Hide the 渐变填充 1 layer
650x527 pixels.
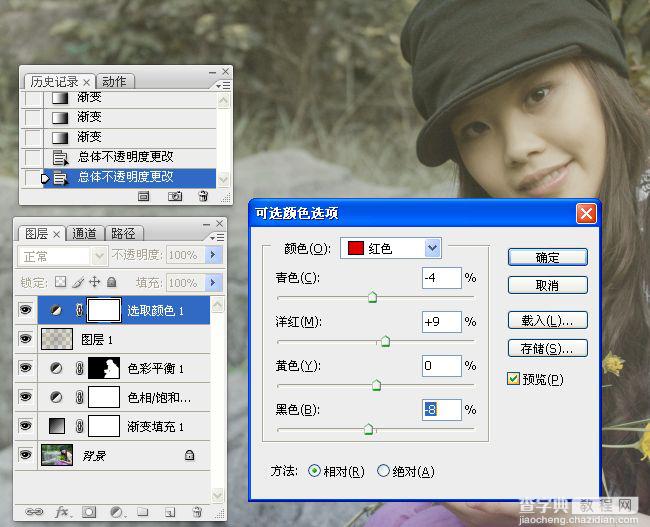(x=25, y=426)
